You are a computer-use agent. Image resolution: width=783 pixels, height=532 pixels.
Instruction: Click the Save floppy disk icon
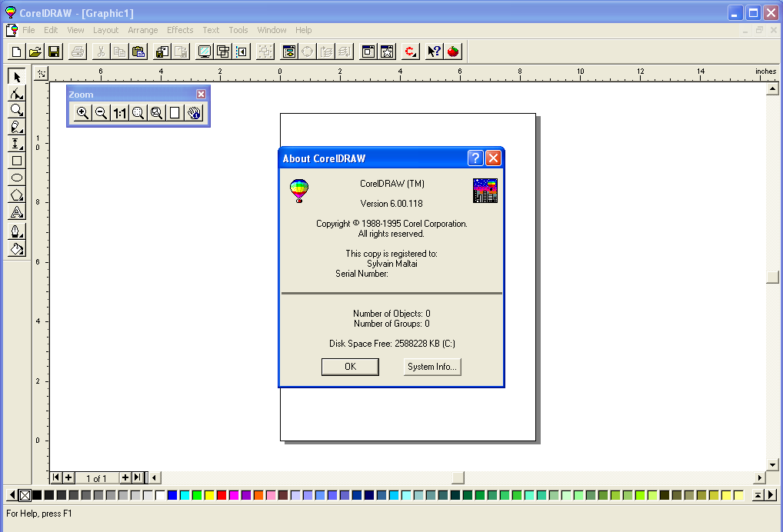(54, 52)
